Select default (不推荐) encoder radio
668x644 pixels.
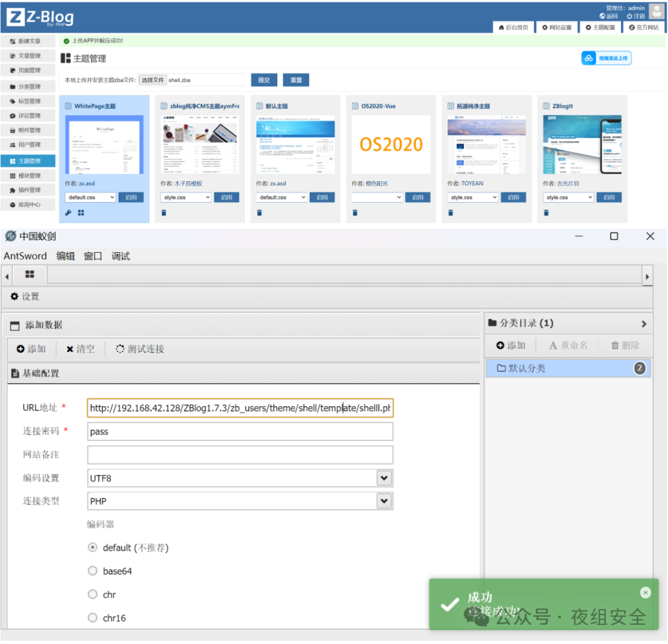point(92,548)
